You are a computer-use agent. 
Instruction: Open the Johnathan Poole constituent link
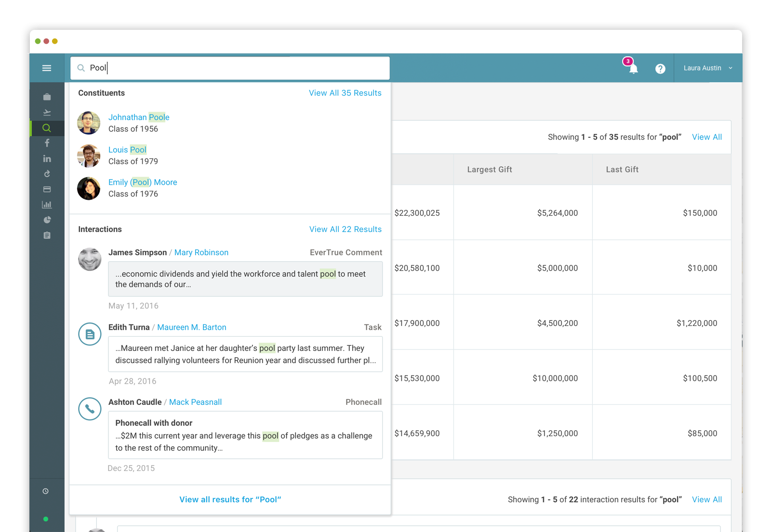tap(139, 117)
